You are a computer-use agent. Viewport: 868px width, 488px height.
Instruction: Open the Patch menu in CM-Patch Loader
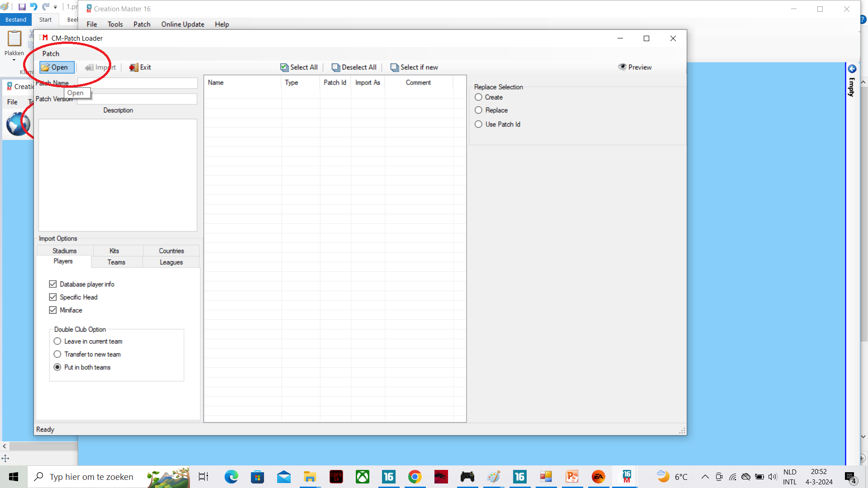click(x=51, y=54)
